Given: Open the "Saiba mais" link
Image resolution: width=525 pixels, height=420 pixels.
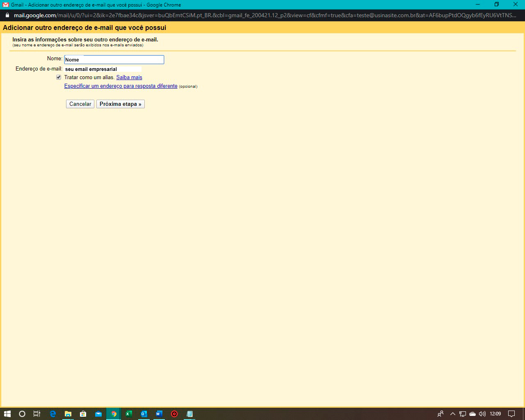Looking at the screenshot, I should pos(129,78).
